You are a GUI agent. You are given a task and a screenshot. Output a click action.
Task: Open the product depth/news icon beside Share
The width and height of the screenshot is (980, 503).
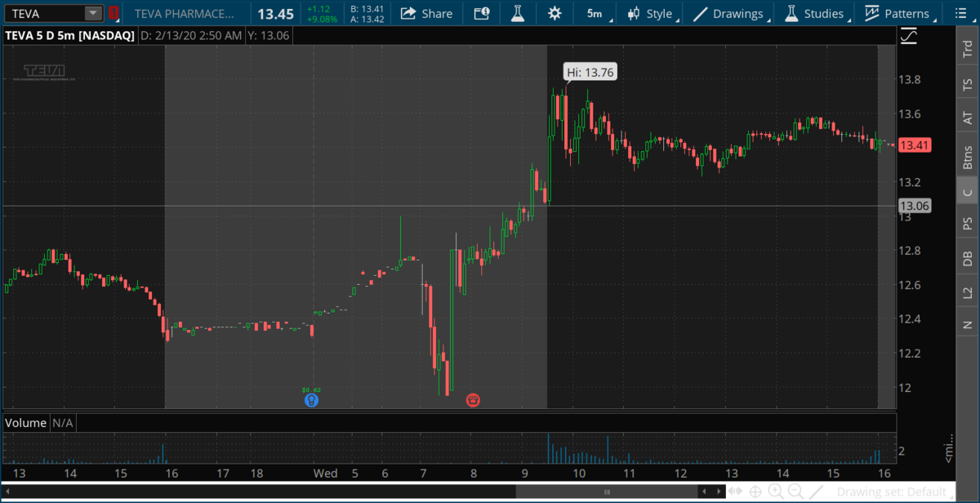(482, 13)
